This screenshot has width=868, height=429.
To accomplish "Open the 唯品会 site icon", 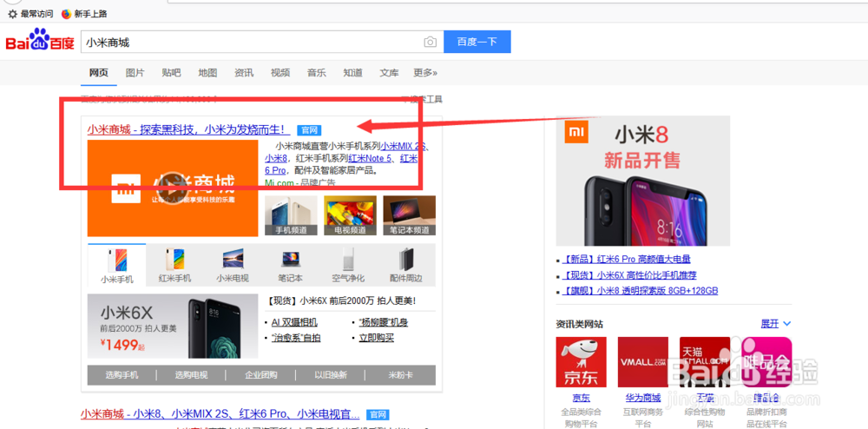I will pyautogui.click(x=766, y=362).
